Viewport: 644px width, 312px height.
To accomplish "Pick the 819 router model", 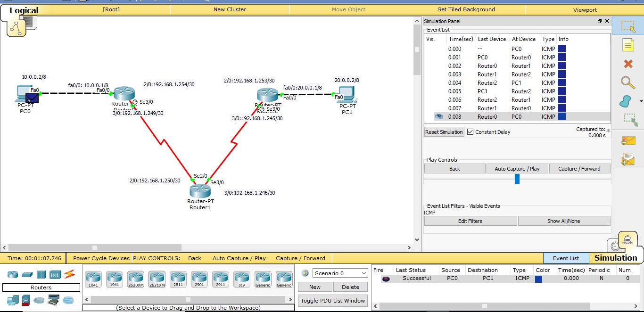I will pos(241,279).
